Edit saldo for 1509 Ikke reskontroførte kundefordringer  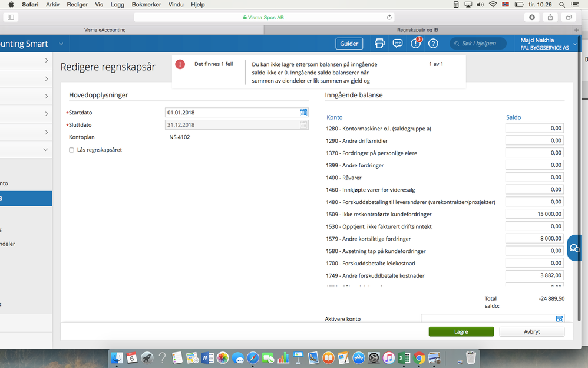534,214
